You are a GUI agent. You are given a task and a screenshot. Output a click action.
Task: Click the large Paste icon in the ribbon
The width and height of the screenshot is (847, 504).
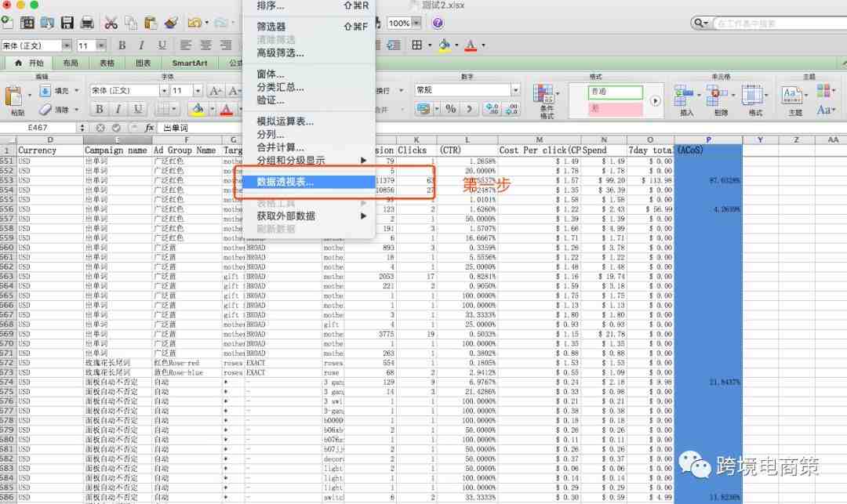click(14, 96)
